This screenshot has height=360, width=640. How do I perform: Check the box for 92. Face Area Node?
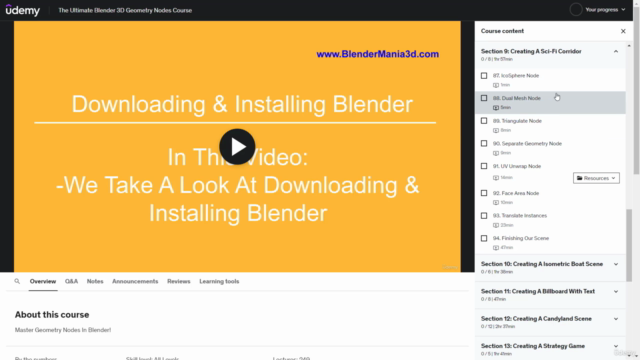click(x=484, y=193)
